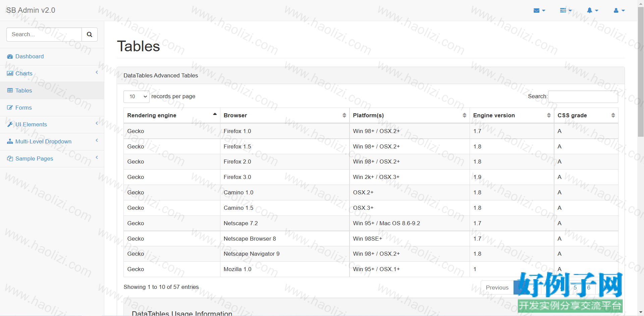
Task: Click the Netscape Browser 8 cell
Action: click(x=285, y=239)
